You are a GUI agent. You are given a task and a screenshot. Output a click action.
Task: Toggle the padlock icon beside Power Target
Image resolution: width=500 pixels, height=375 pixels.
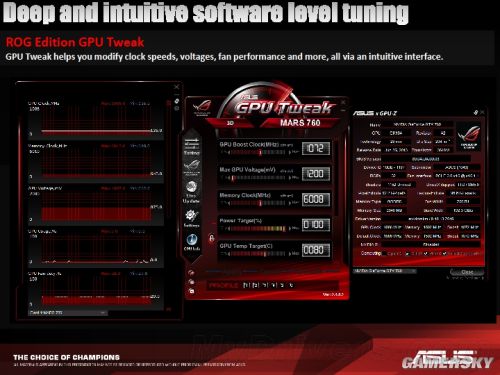click(x=211, y=238)
